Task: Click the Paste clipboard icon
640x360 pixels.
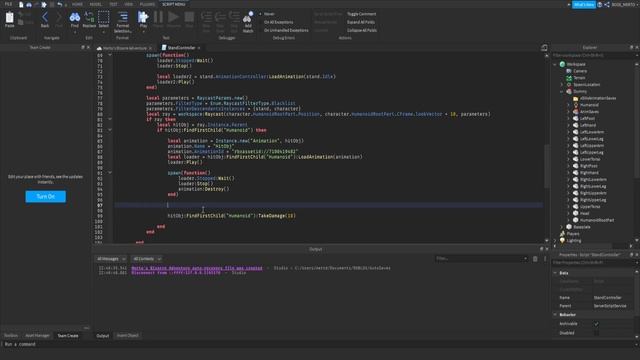Action: (x=9, y=18)
